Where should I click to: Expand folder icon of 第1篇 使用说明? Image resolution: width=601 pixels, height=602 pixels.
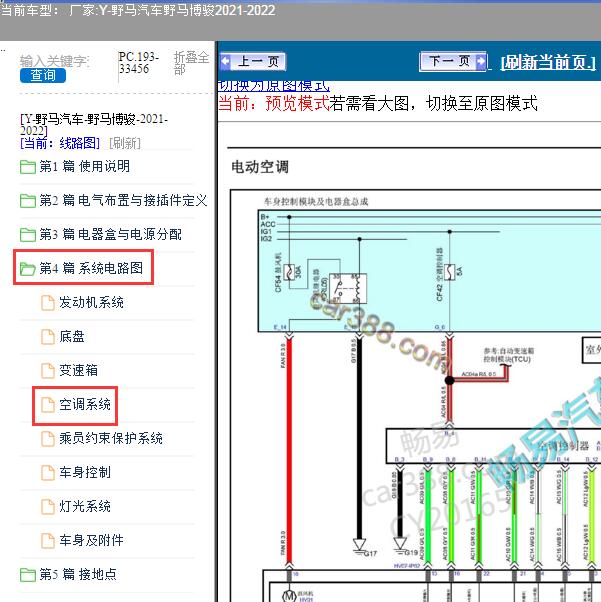pyautogui.click(x=28, y=167)
